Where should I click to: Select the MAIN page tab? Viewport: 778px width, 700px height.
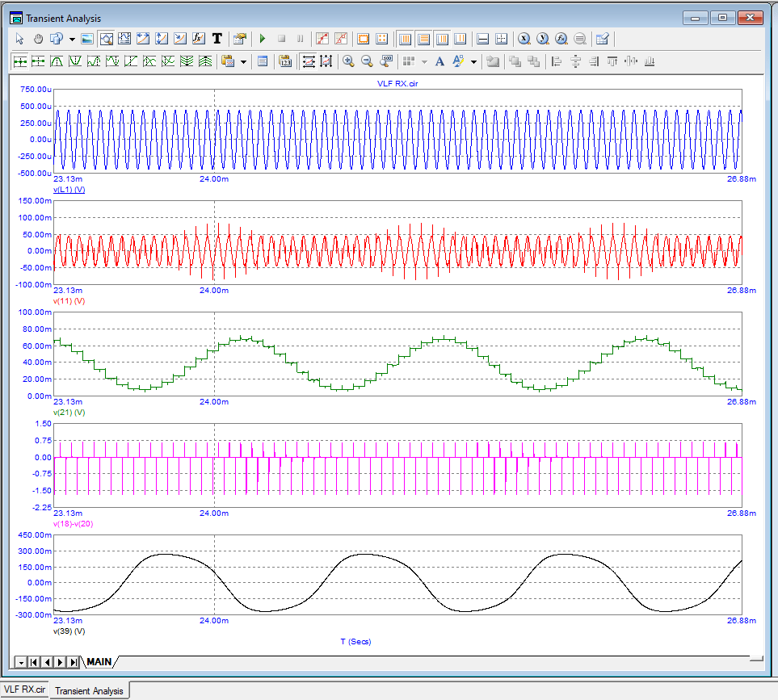click(99, 662)
